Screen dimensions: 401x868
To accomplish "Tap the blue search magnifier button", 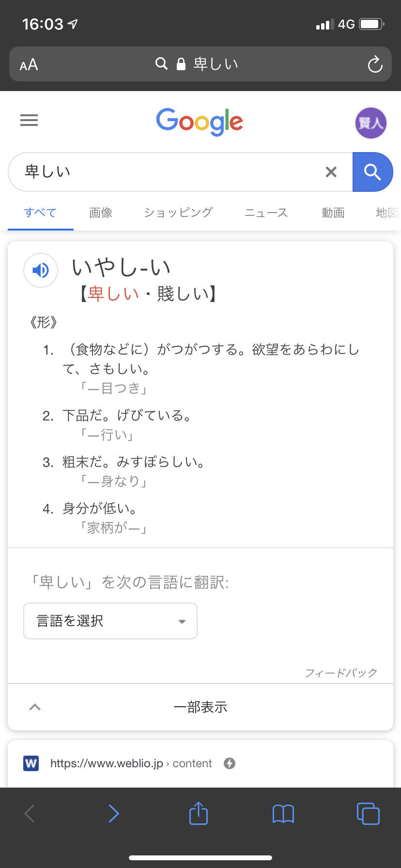I will click(x=372, y=172).
